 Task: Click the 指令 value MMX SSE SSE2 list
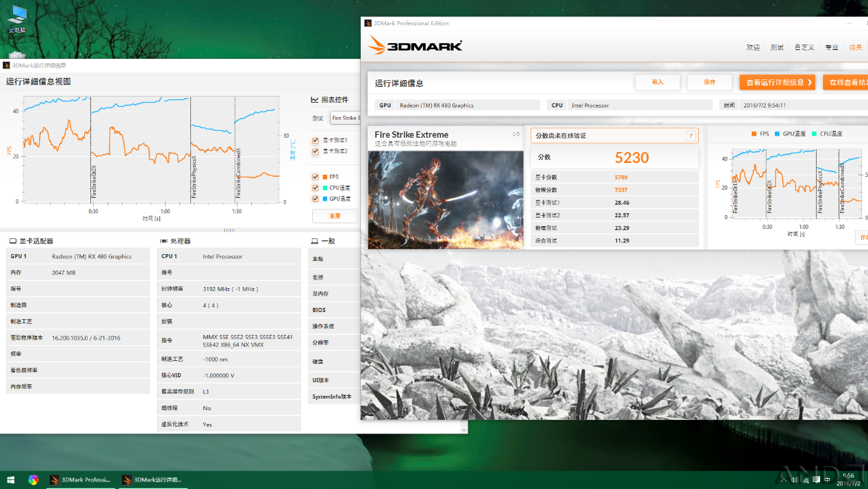click(x=248, y=340)
